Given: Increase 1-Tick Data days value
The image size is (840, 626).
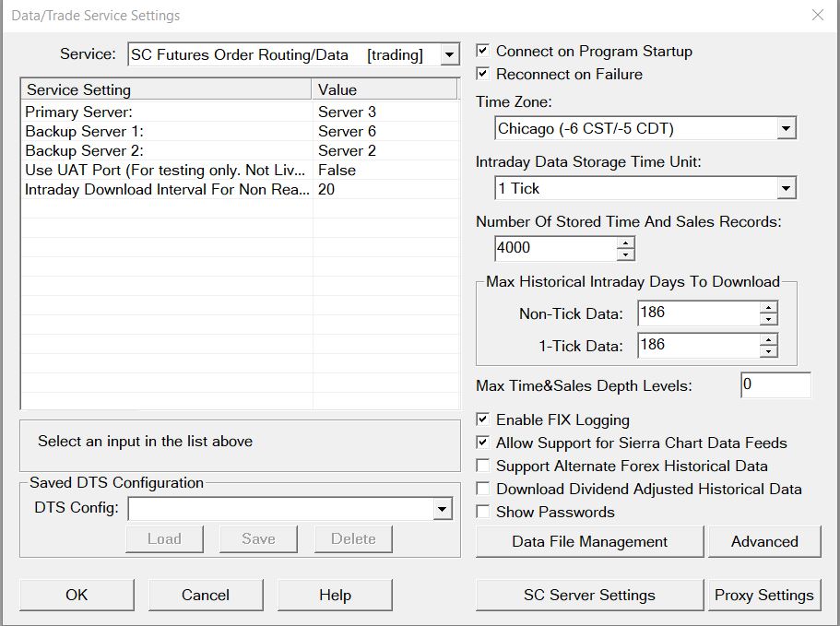Looking at the screenshot, I should 768,339.
